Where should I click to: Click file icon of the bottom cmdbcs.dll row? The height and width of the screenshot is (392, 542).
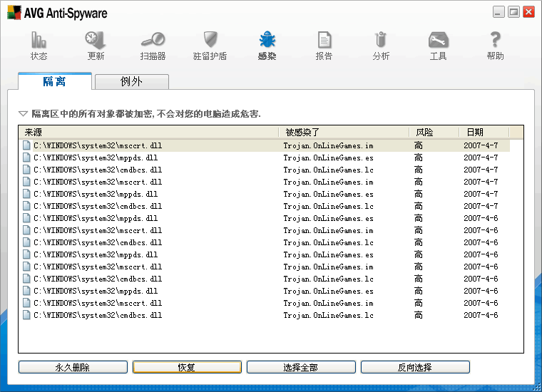point(26,315)
